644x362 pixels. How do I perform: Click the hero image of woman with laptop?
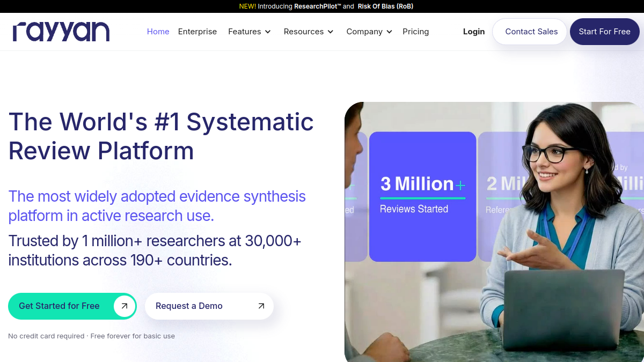(494, 232)
